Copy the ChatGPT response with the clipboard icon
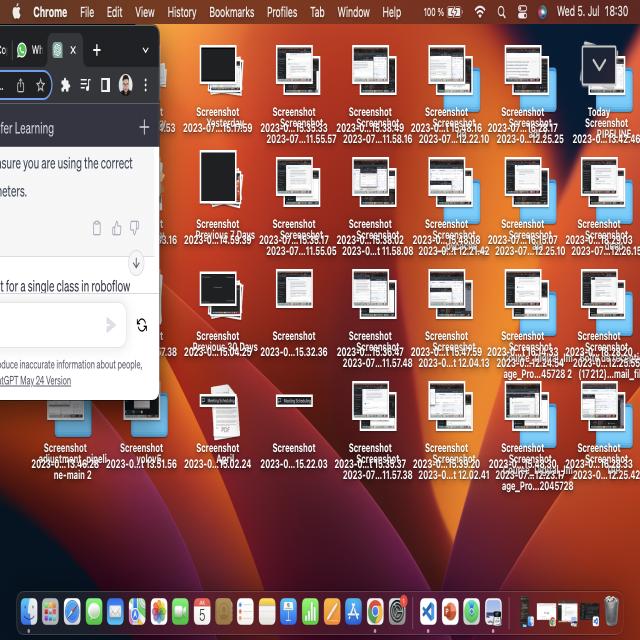640x640 pixels. 97,228
